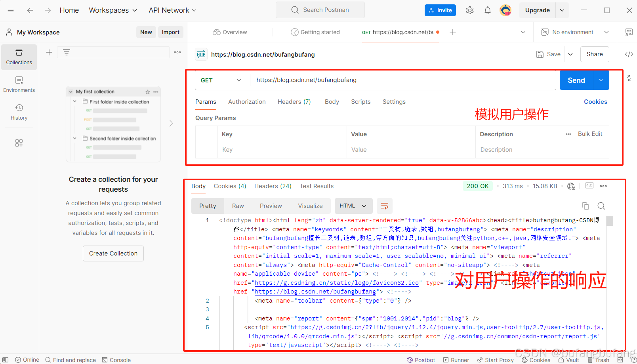Toggle the sidebar from status bar
This screenshot has height=364, width=637.
6,360
